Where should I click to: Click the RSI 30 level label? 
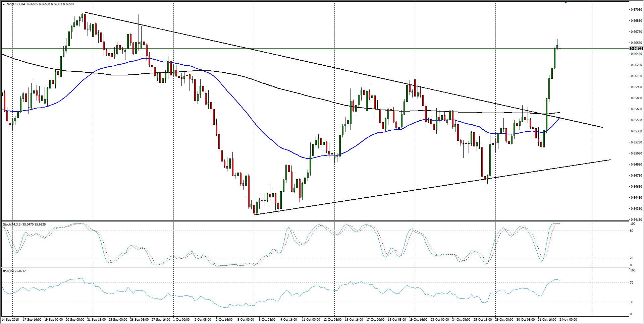coord(632,302)
